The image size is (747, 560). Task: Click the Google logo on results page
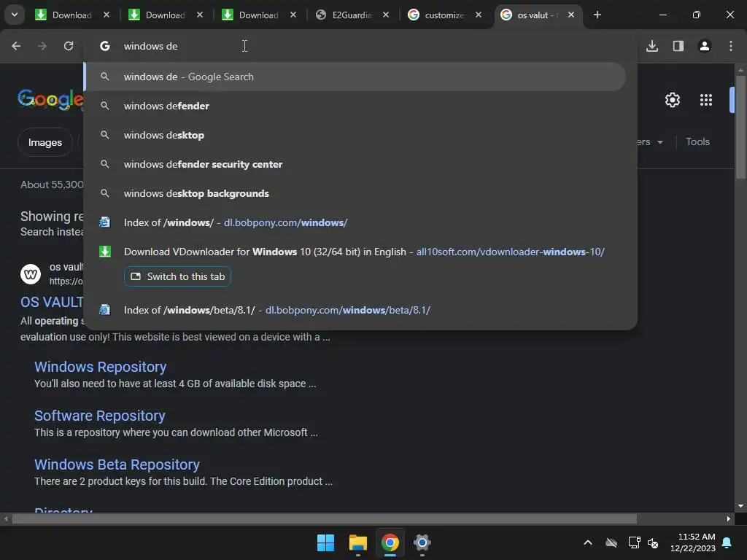click(50, 99)
